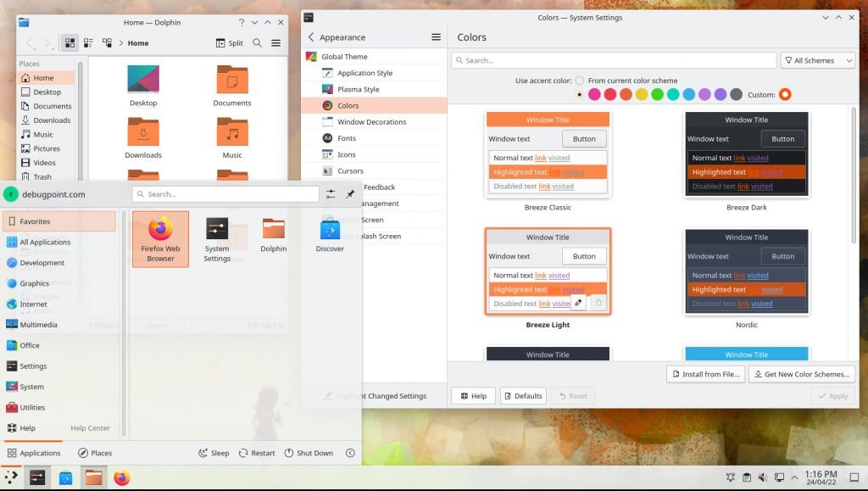Select the Multimedia category in the launcher
The image size is (868, 491).
click(60, 325)
